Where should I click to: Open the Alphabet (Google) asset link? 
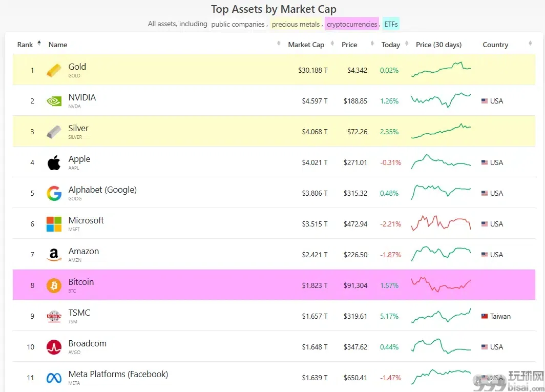click(x=102, y=190)
